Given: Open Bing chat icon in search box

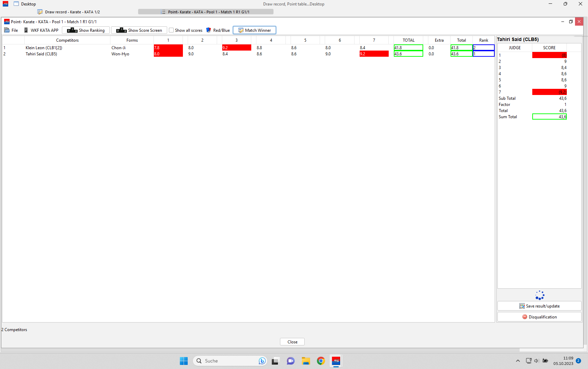Looking at the screenshot, I should [x=262, y=361].
